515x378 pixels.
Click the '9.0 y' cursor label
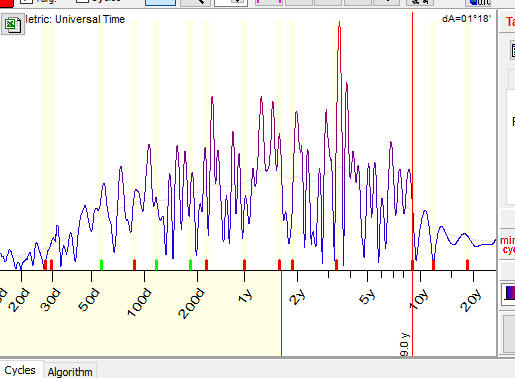pyautogui.click(x=404, y=344)
